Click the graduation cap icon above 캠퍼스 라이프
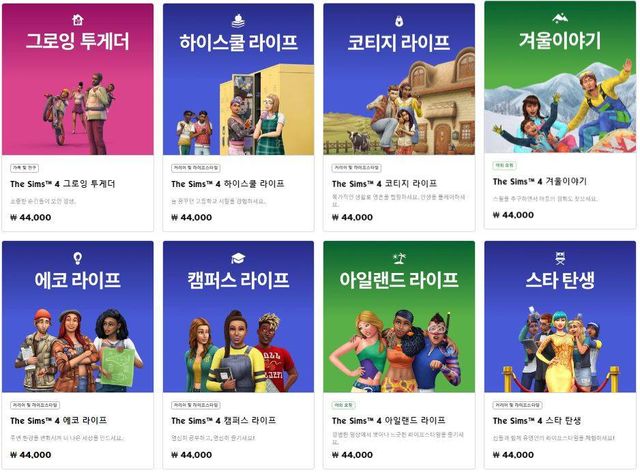This screenshot has width=640, height=473. [x=238, y=258]
